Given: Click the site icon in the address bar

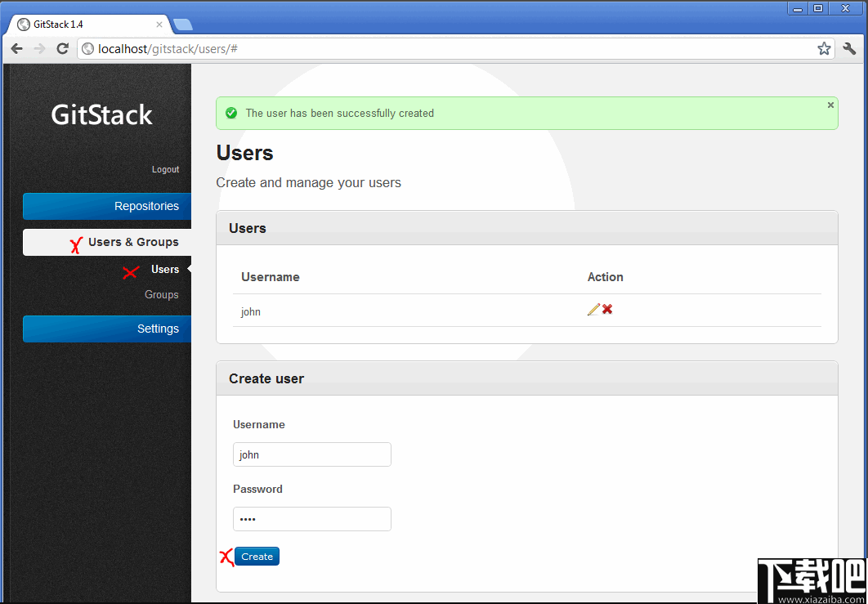Looking at the screenshot, I should click(x=87, y=48).
